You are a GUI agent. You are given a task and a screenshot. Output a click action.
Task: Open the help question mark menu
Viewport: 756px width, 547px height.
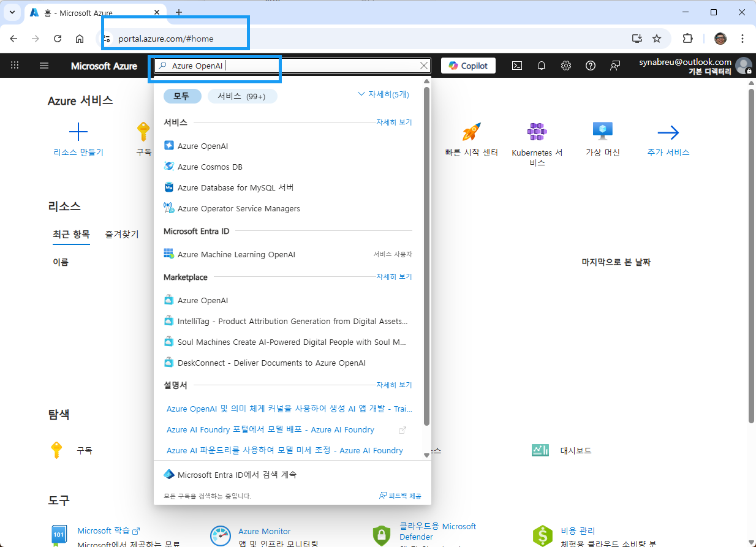coord(591,66)
